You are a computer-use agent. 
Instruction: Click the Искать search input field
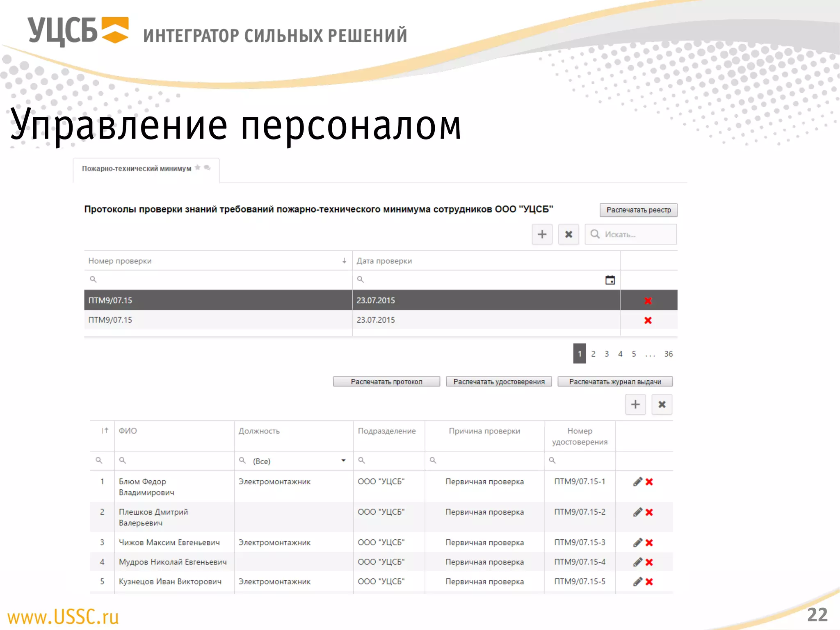pos(630,234)
